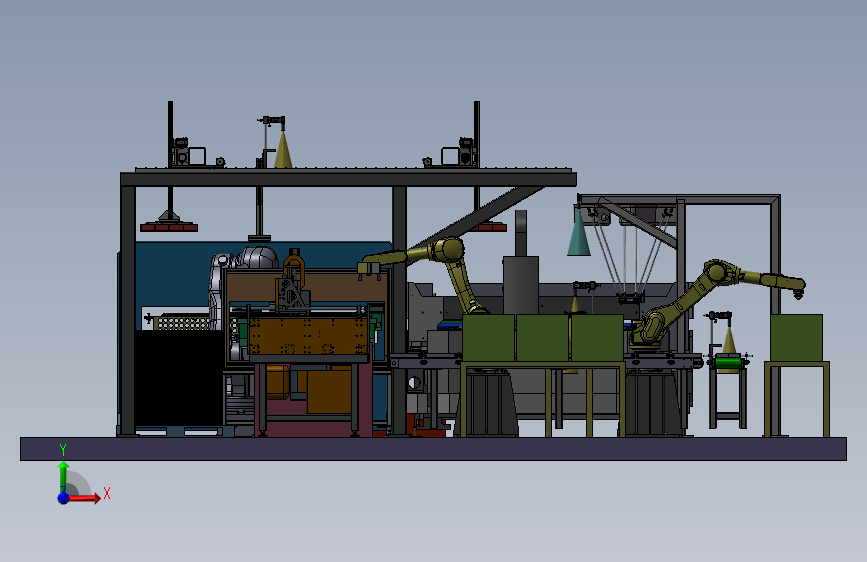Select the isolated green box at far right
This screenshot has width=867, height=562.
click(x=796, y=338)
